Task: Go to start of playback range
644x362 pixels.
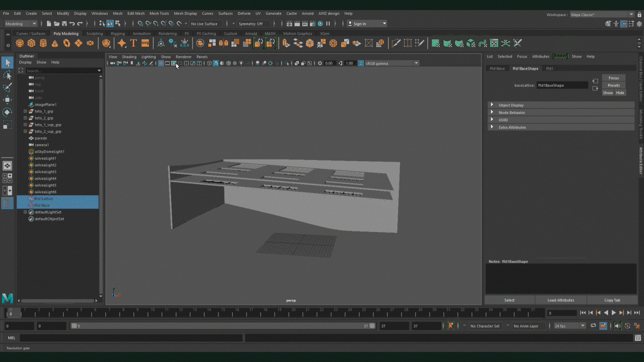Action: click(583, 313)
